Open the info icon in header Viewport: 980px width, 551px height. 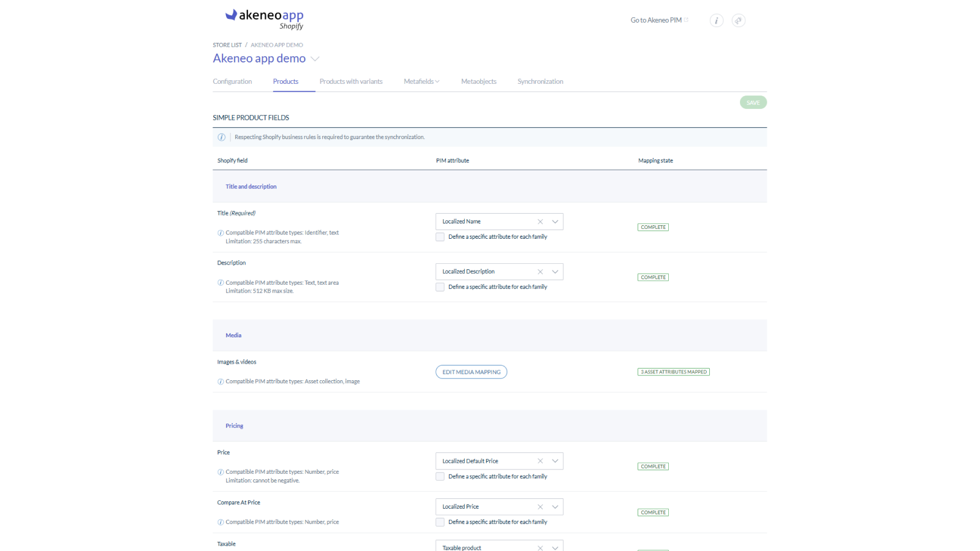pos(717,20)
